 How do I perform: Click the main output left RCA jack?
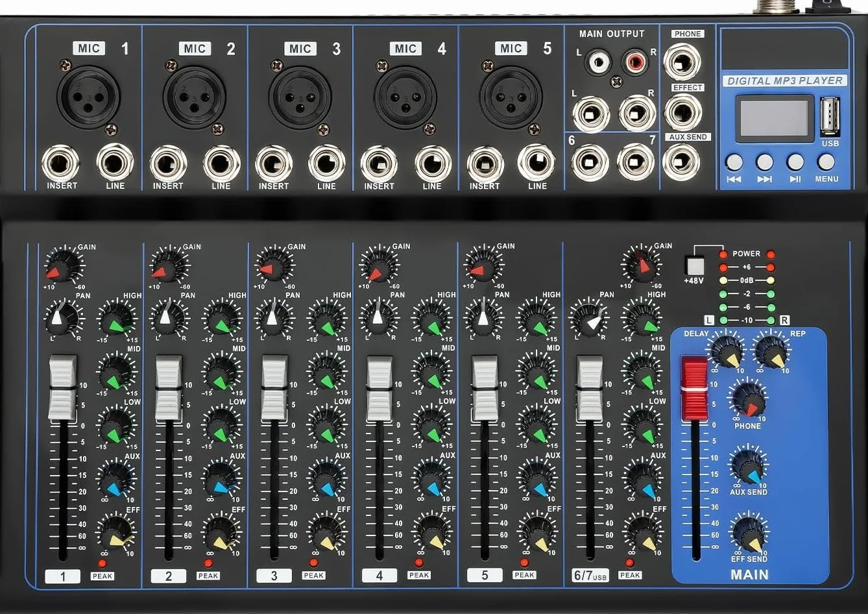click(597, 63)
